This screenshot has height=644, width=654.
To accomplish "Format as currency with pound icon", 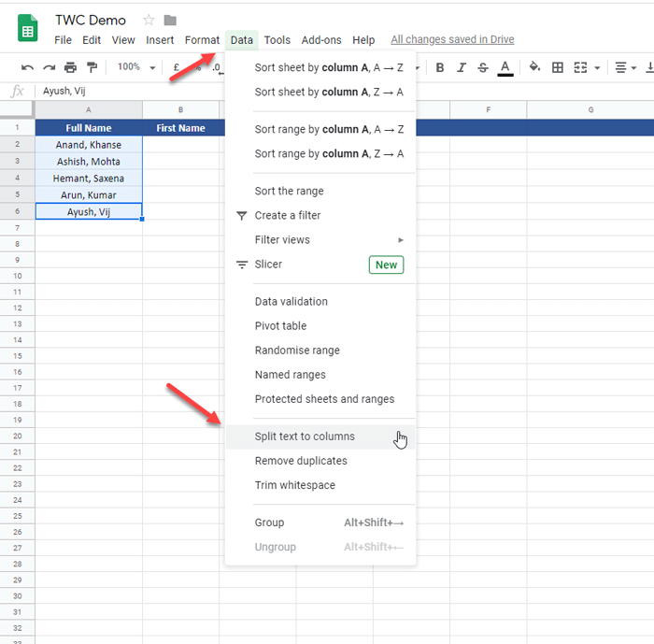I will (177, 67).
